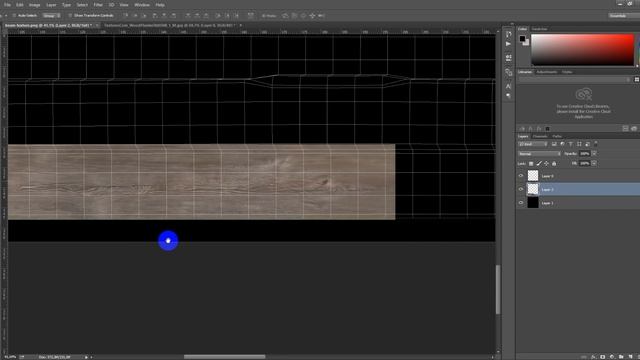640x360 pixels.
Task: Open the Character panel icon
Action: (508, 86)
